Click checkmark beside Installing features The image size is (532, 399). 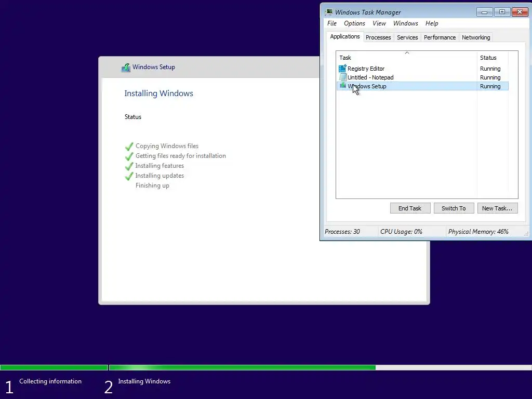(129, 166)
